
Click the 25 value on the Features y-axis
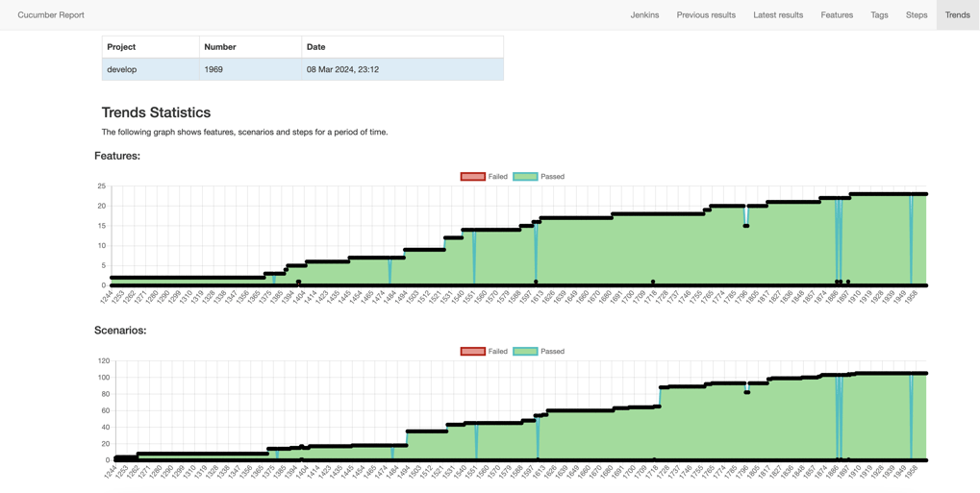(x=102, y=185)
